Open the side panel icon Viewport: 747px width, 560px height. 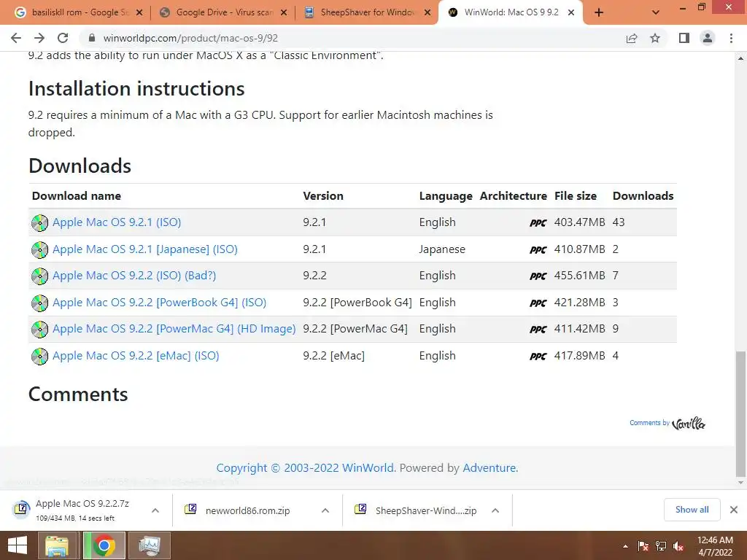click(684, 38)
